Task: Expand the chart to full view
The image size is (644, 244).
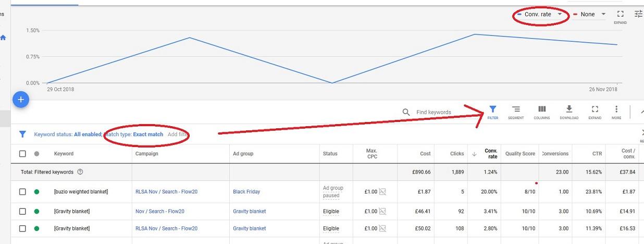Action: pyautogui.click(x=620, y=15)
